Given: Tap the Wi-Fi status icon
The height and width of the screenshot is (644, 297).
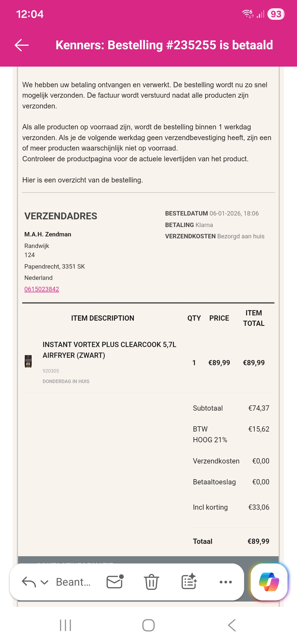Looking at the screenshot, I should pos(248,13).
